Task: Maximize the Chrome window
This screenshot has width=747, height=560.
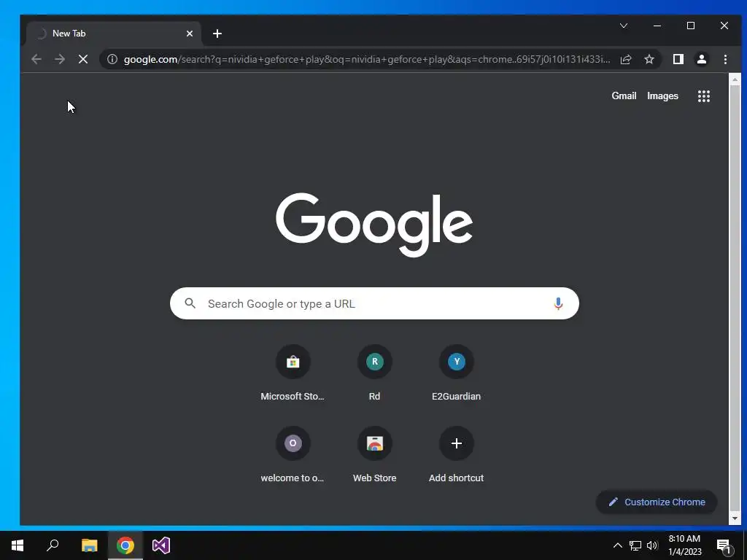Action: (690, 26)
